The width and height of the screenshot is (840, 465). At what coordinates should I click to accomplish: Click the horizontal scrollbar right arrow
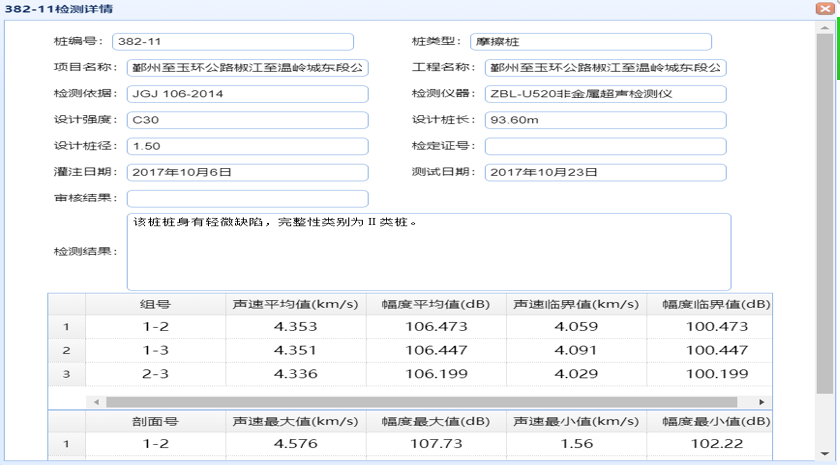[x=763, y=402]
